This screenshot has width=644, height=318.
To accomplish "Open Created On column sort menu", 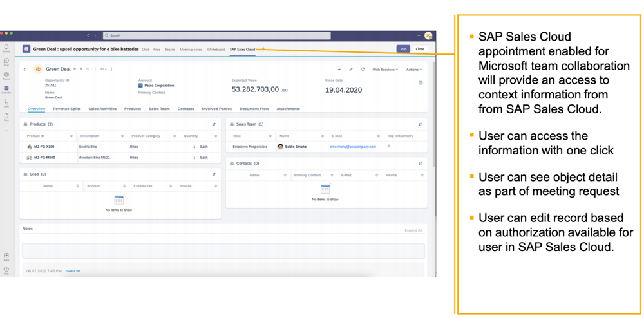I will point(171,186).
